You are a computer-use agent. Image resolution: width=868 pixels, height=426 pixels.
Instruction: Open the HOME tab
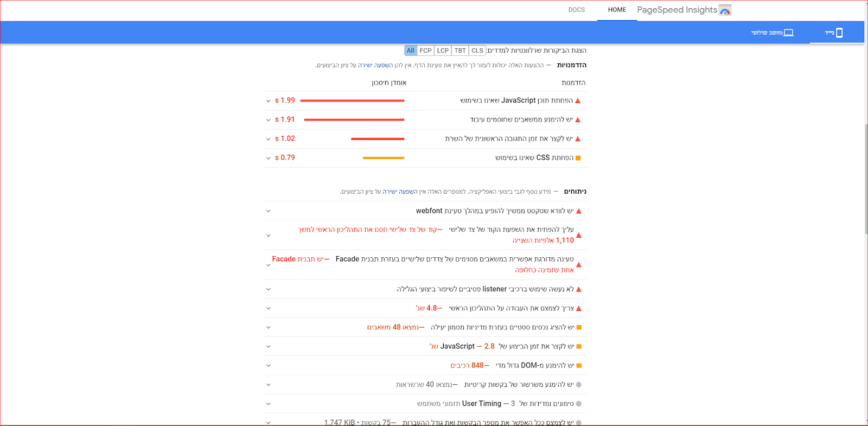click(617, 10)
